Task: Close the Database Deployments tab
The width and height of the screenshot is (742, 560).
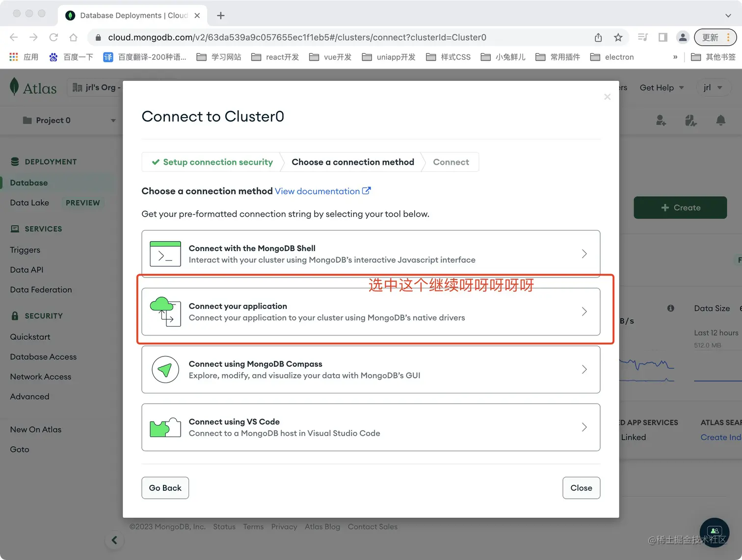Action: tap(197, 16)
